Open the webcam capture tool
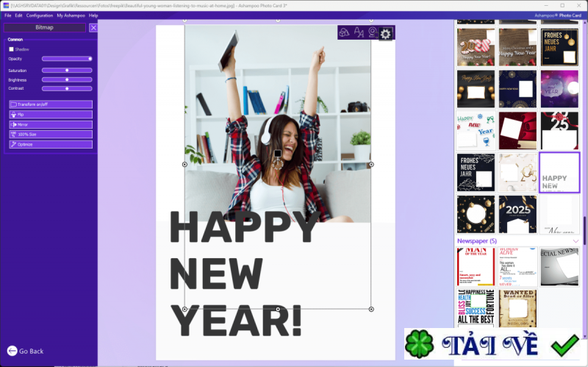Viewport: 588px width, 367px height. click(x=373, y=32)
